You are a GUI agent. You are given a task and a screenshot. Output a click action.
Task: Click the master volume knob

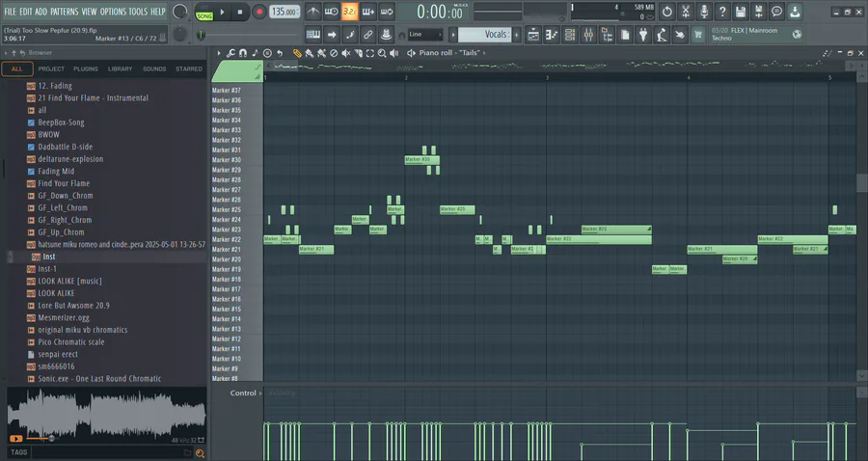pos(179,11)
